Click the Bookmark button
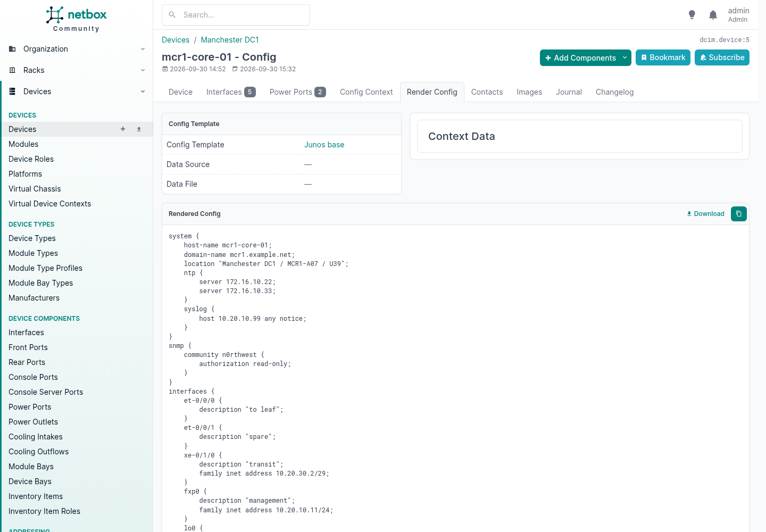 pos(663,57)
